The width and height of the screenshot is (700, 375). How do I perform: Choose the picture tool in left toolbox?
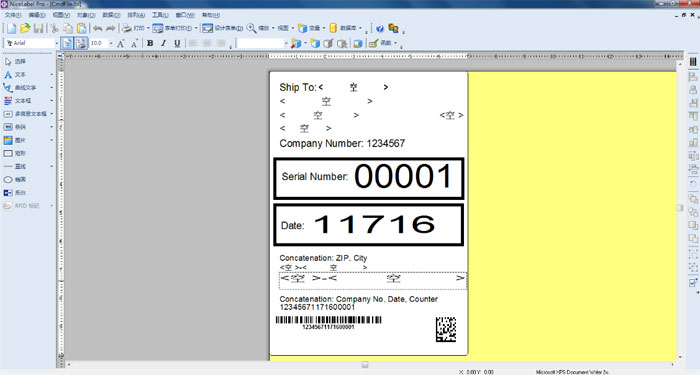(x=15, y=140)
